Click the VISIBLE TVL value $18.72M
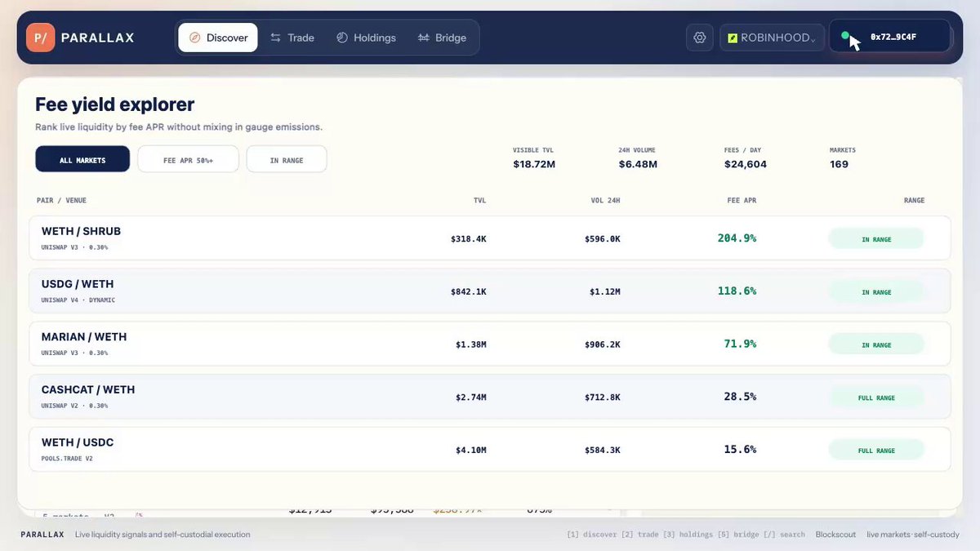Image resolution: width=980 pixels, height=551 pixels. tap(534, 164)
